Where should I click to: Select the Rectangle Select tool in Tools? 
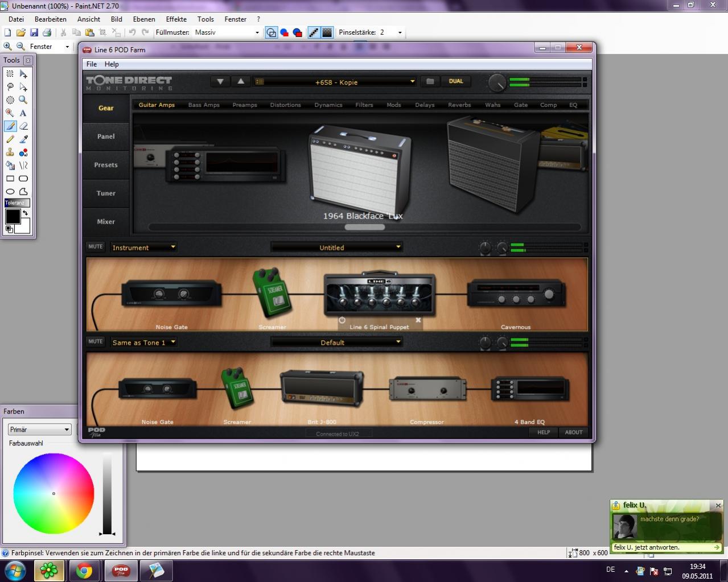[10, 74]
